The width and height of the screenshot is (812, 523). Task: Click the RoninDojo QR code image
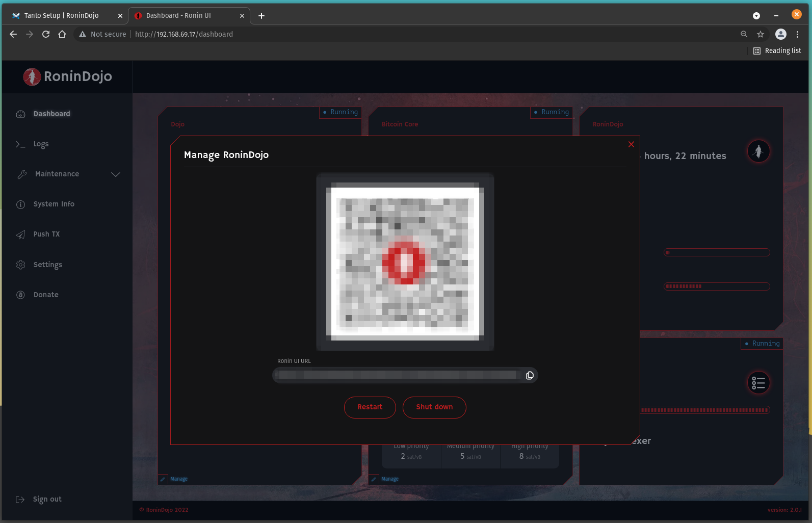405,261
